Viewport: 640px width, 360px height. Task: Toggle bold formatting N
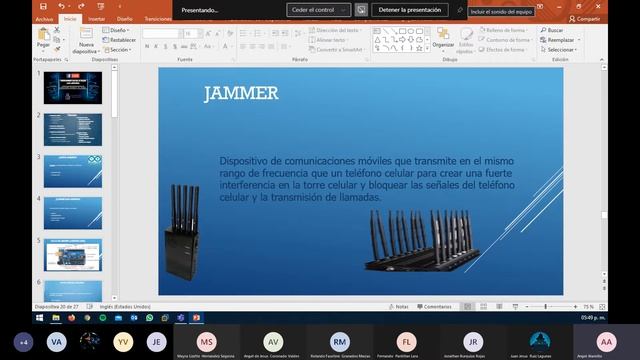click(147, 47)
